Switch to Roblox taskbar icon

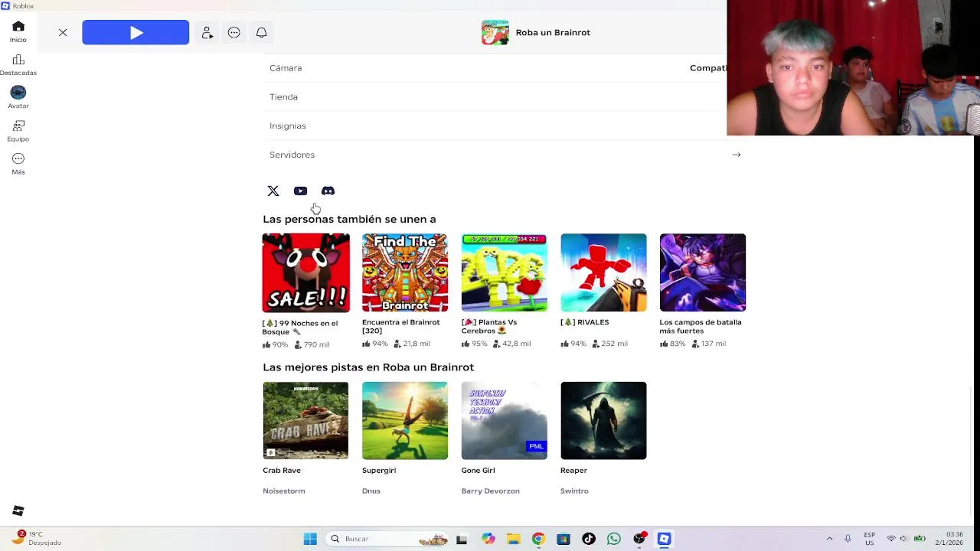coord(665,539)
